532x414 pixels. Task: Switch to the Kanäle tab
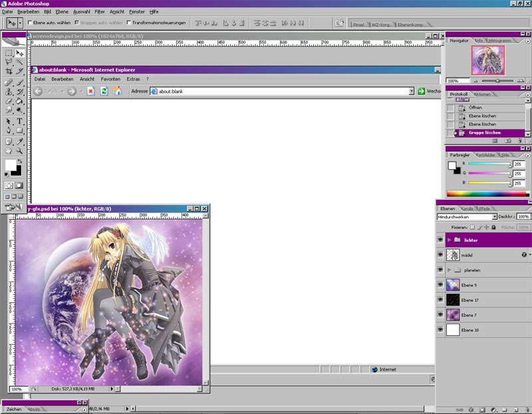467,208
